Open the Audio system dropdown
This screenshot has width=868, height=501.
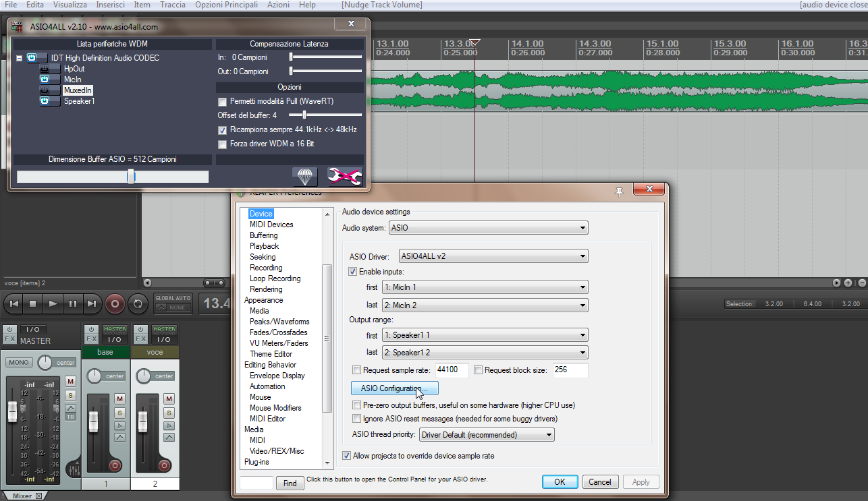(488, 228)
